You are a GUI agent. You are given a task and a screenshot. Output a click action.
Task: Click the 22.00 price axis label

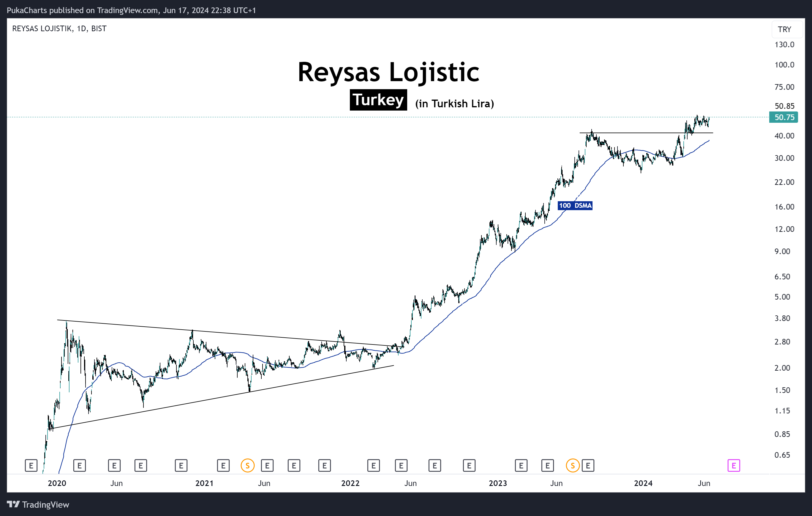pyautogui.click(x=784, y=182)
